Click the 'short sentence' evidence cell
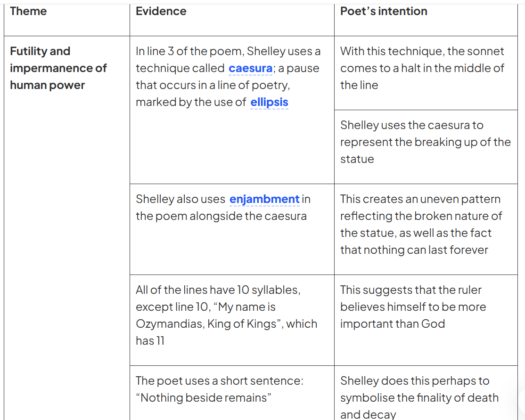The image size is (525, 420). pos(232,393)
